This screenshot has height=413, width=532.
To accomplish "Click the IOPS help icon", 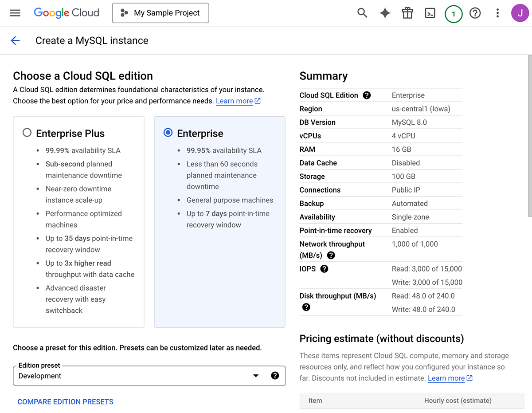I will 324,269.
